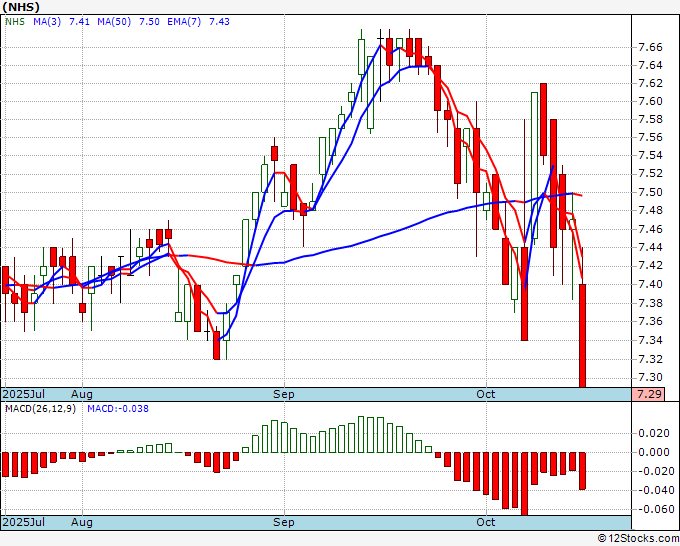
Task: Click the 0.000 MACD axis label
Action: pos(654,452)
